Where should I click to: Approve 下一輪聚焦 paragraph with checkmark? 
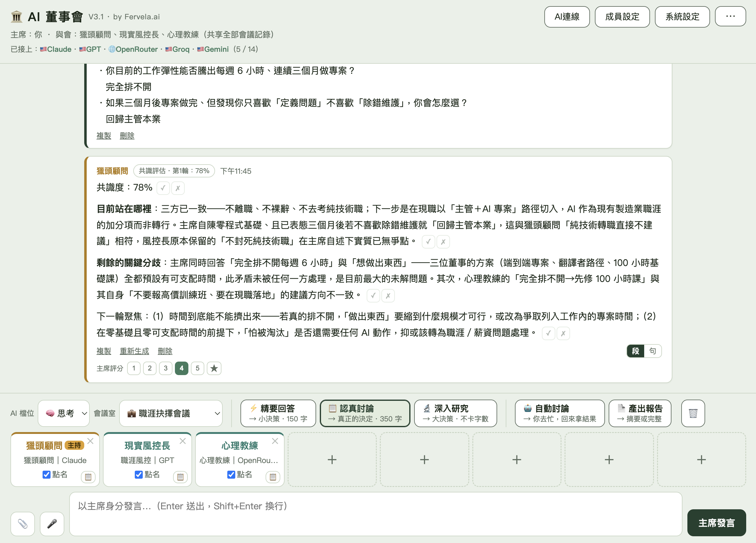click(x=548, y=333)
